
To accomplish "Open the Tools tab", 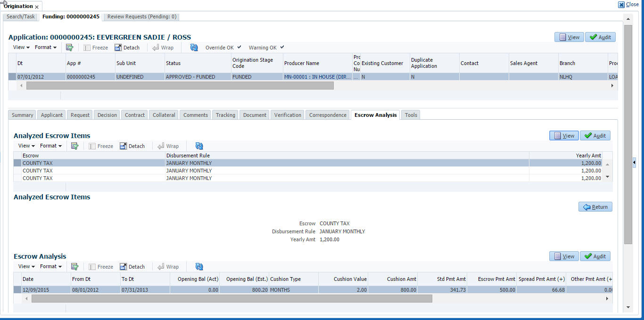I will point(411,115).
